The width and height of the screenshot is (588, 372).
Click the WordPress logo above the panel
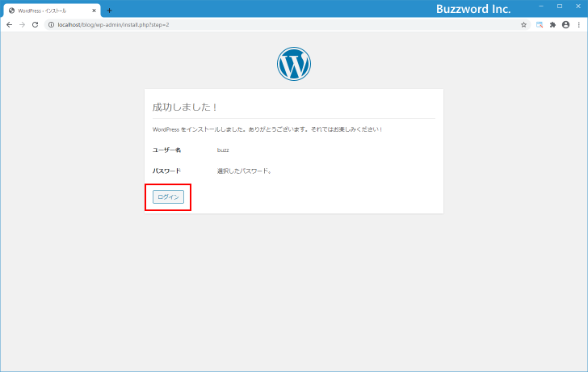[294, 64]
